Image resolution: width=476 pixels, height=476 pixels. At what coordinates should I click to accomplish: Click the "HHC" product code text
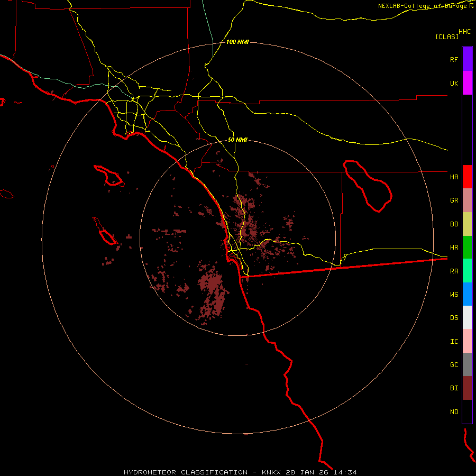point(464,32)
